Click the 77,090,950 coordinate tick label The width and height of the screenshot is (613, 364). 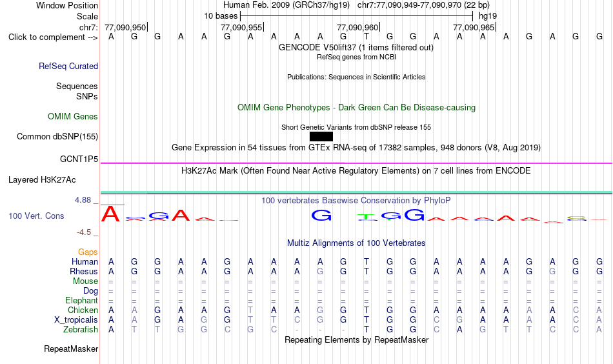click(x=125, y=27)
